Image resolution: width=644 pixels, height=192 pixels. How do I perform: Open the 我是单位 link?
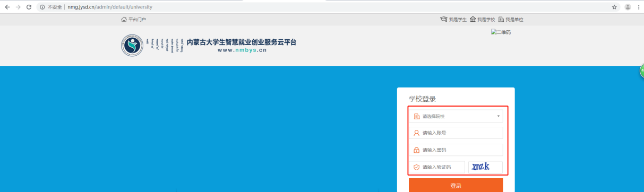[x=511, y=20]
